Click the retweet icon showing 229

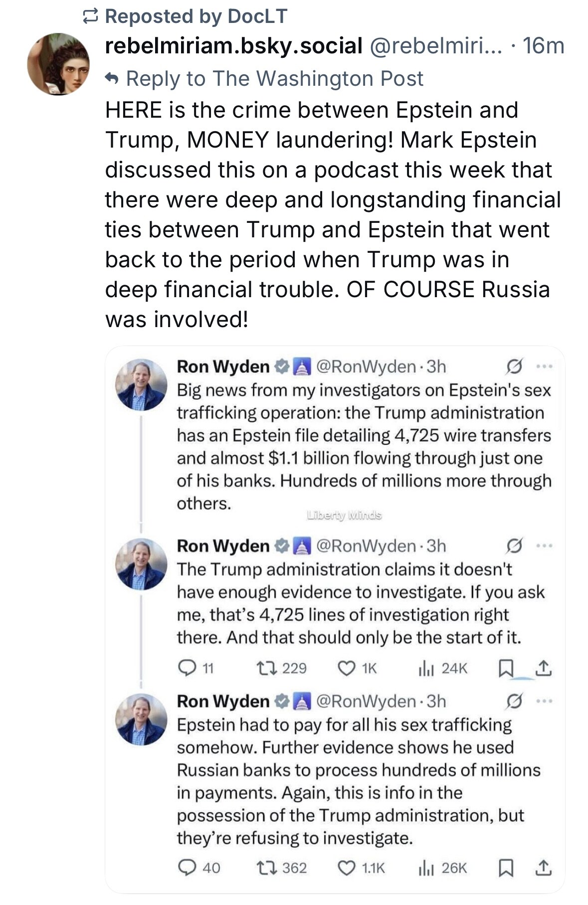pos(263,668)
